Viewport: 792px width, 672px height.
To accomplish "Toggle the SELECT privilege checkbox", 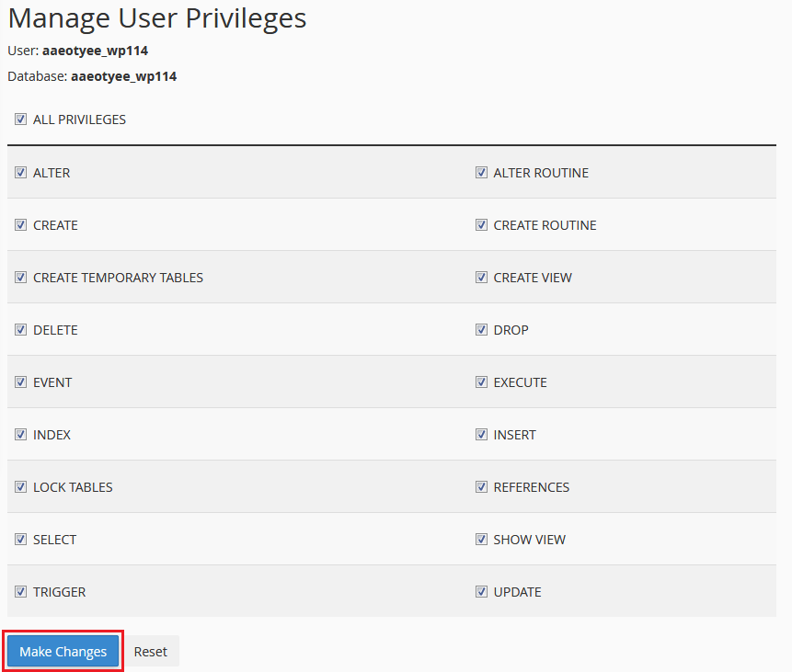I will (20, 539).
